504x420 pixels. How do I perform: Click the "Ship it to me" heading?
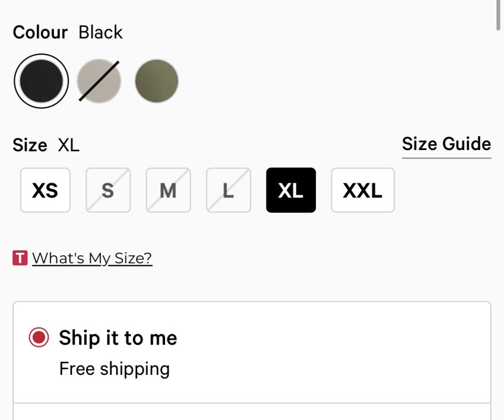pyautogui.click(x=118, y=338)
